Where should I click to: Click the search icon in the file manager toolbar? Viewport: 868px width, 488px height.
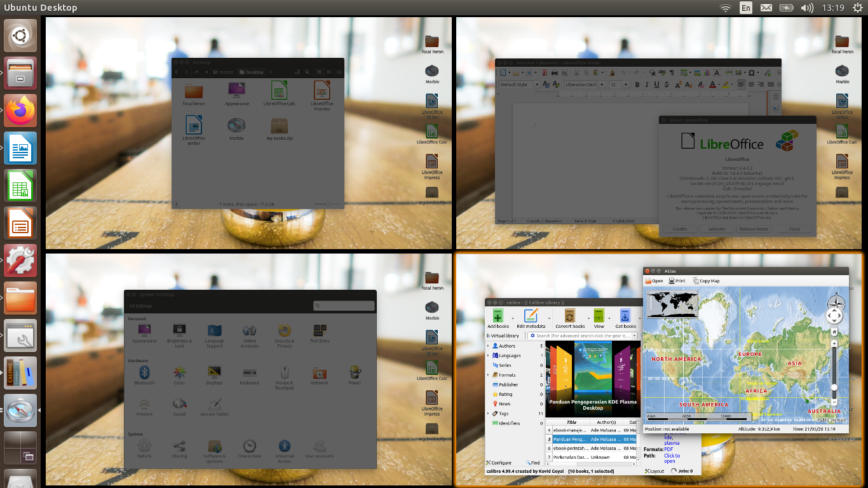tap(308, 72)
